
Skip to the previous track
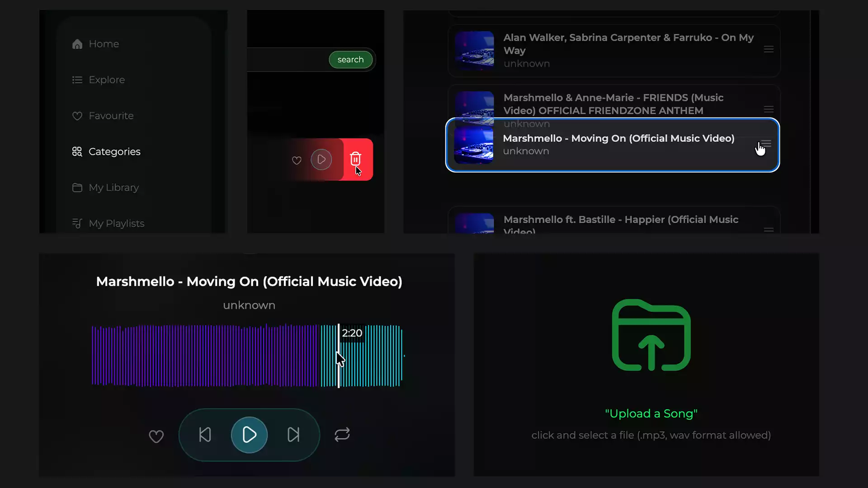tap(205, 435)
